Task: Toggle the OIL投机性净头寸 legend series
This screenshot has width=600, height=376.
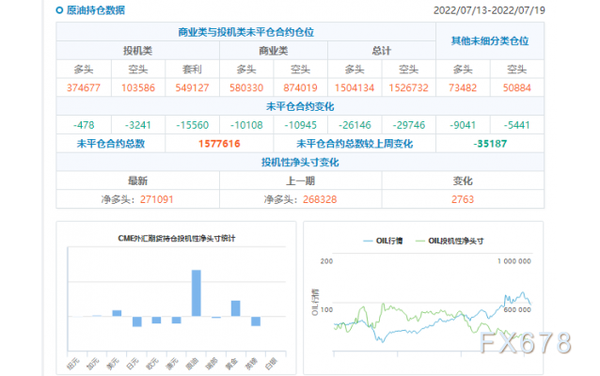Action: (x=449, y=241)
